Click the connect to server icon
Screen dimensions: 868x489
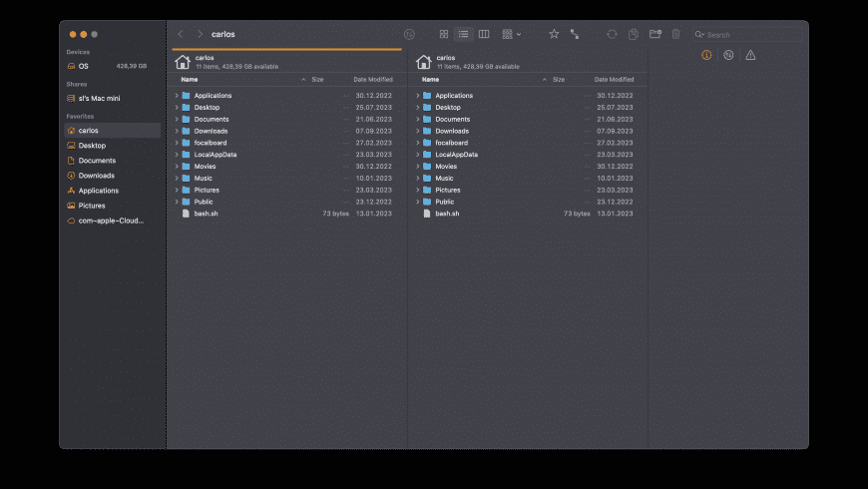[x=575, y=34]
